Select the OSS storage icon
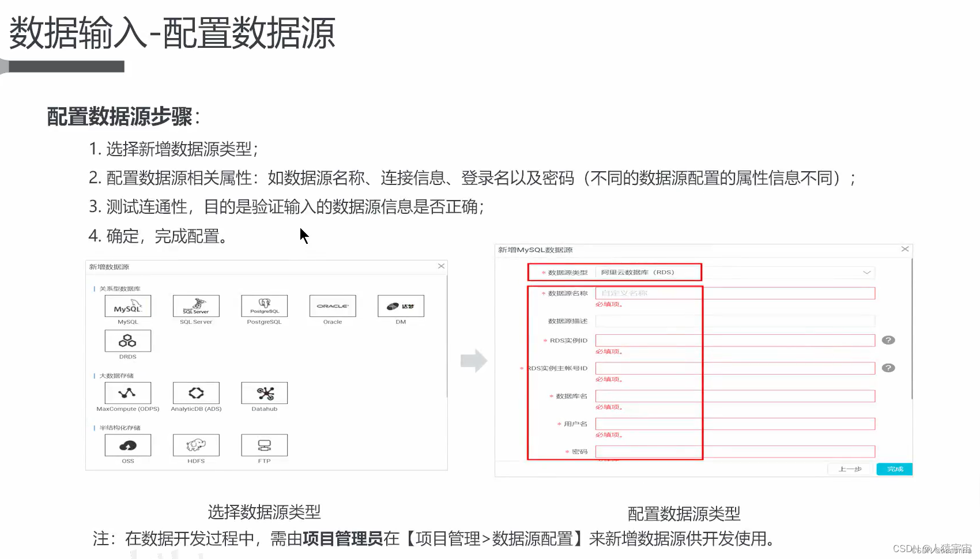The width and height of the screenshot is (980, 559). point(128,445)
